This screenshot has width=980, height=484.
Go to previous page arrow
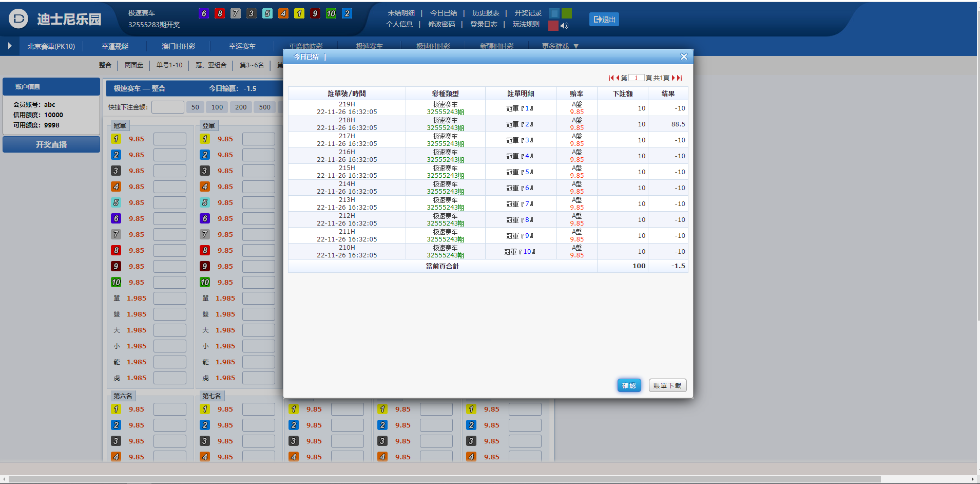pos(618,78)
